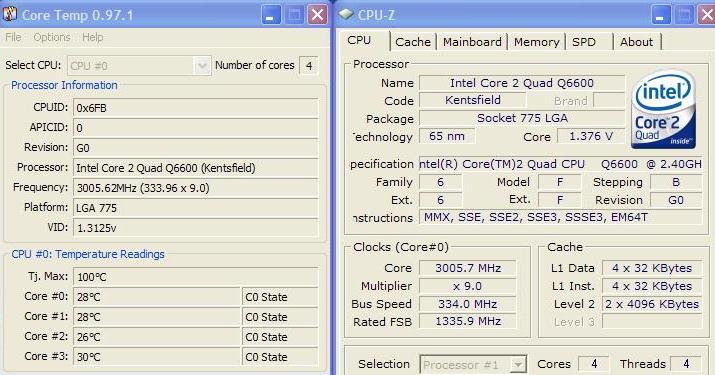Screen dimensions: 715x375
Task: Close the CPU-Z window
Action: (706, 15)
